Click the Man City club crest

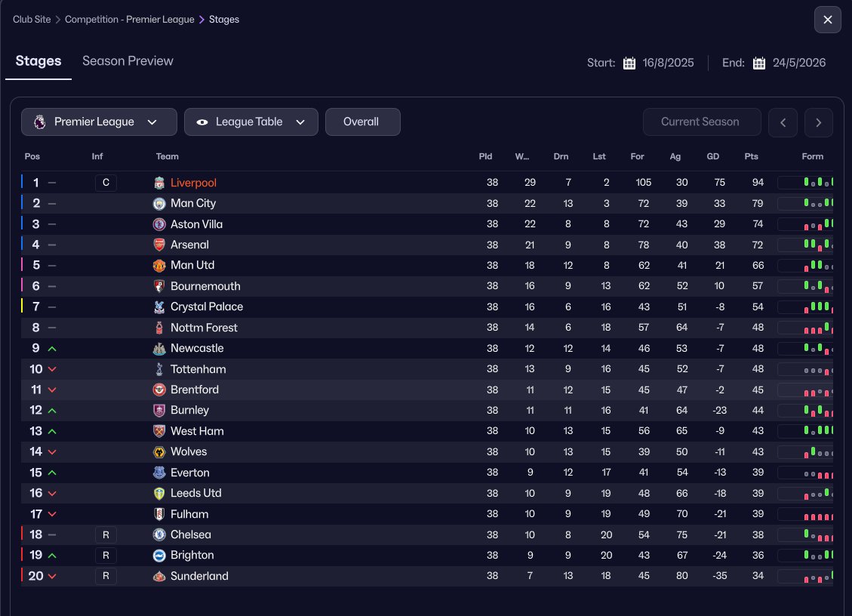coord(159,203)
